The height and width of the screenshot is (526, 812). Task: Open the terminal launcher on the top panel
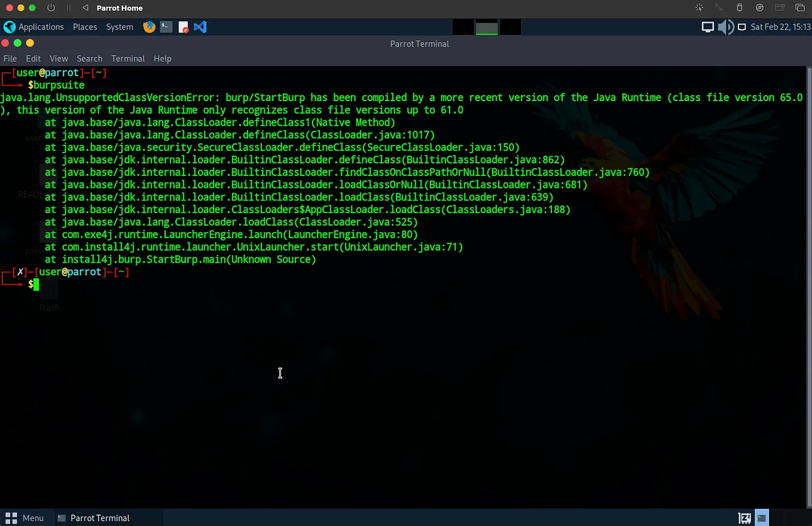pos(166,27)
